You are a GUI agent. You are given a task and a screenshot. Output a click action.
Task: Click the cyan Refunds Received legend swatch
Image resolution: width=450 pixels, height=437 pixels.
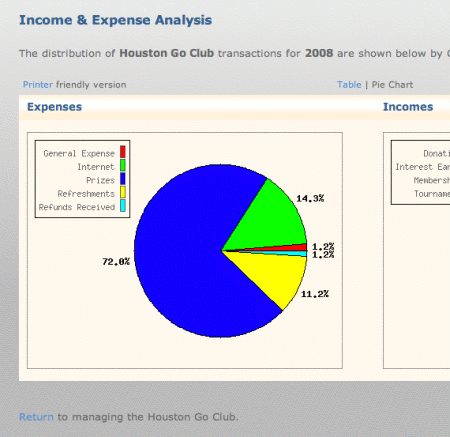point(123,205)
